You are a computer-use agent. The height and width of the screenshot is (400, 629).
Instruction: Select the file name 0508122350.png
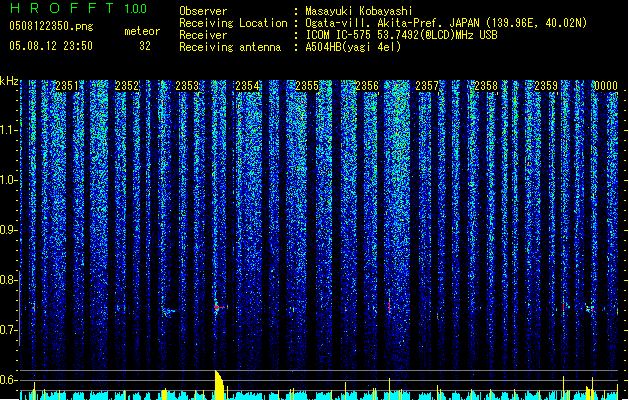point(51,26)
